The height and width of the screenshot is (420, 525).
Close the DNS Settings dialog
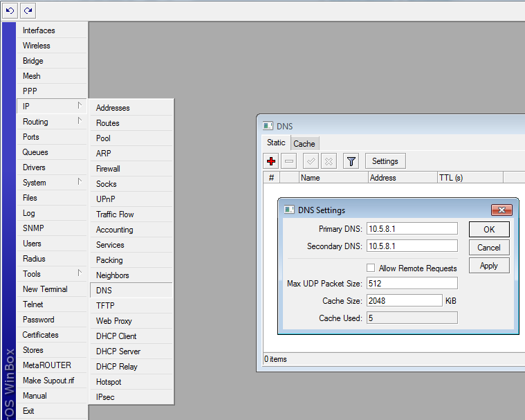click(501, 210)
